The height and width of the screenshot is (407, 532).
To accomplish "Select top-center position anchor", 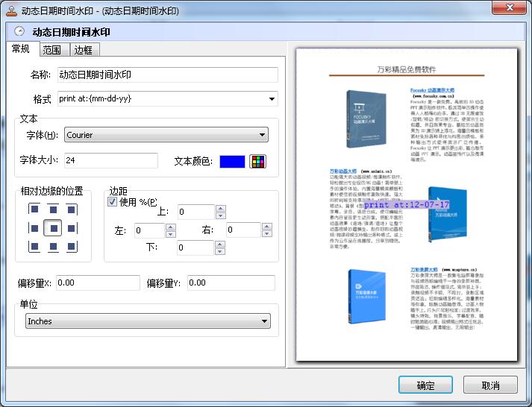I will click(x=52, y=209).
